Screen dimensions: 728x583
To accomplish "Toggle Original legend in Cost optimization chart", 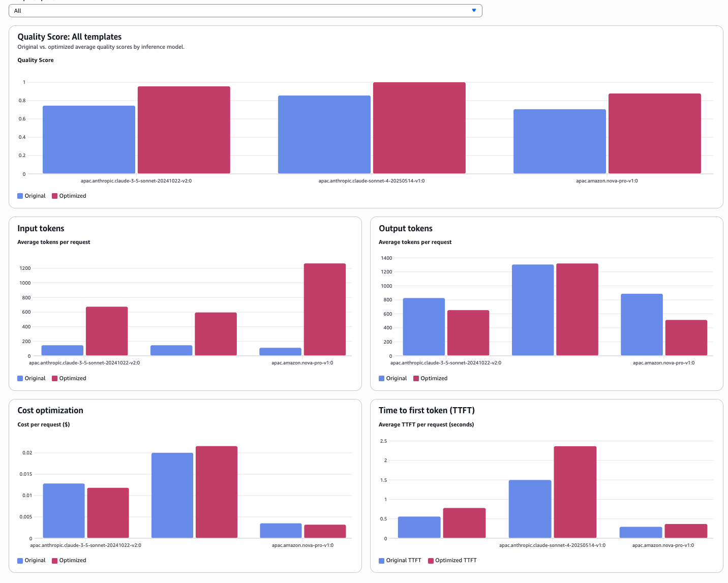I will point(32,560).
